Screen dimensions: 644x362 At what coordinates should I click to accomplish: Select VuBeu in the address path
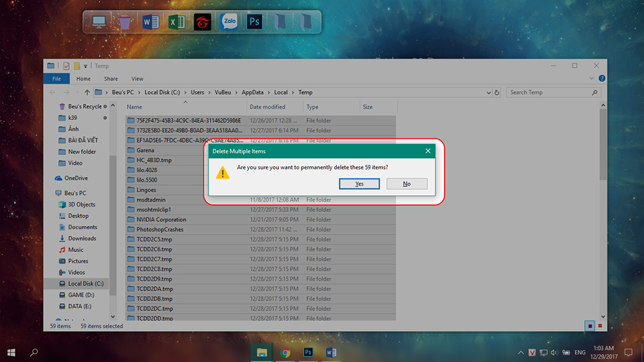point(223,93)
